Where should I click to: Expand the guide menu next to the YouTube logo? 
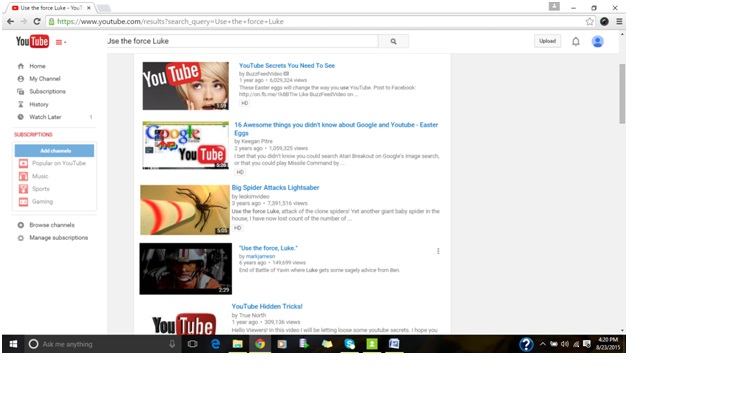61,42
